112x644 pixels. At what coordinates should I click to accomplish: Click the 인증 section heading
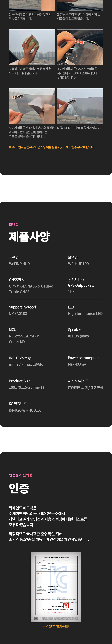point(19,488)
